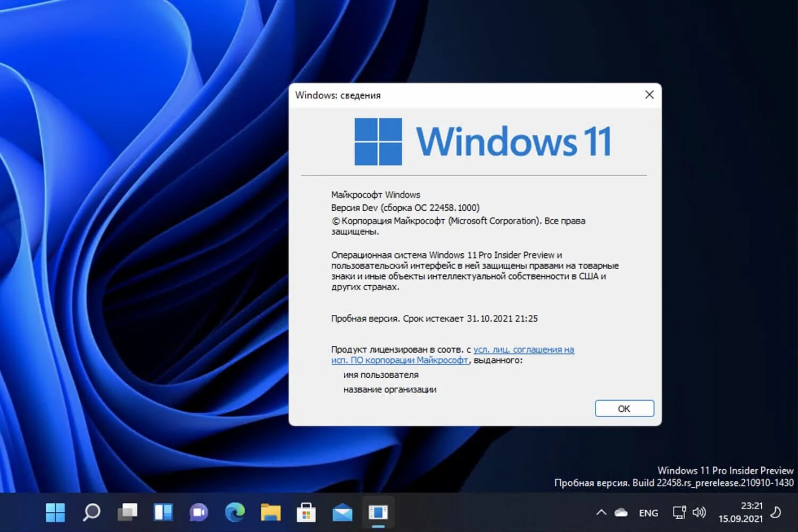Screen dimensions: 798x532
Task: Open Task View on the taskbar
Action: 127,512
